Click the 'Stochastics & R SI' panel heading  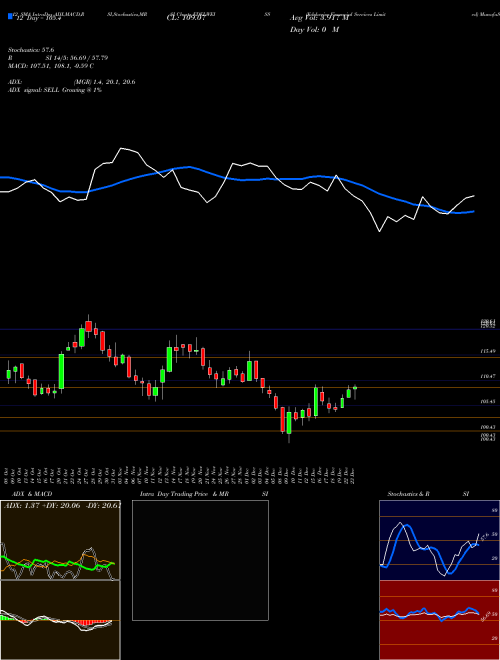click(x=428, y=494)
